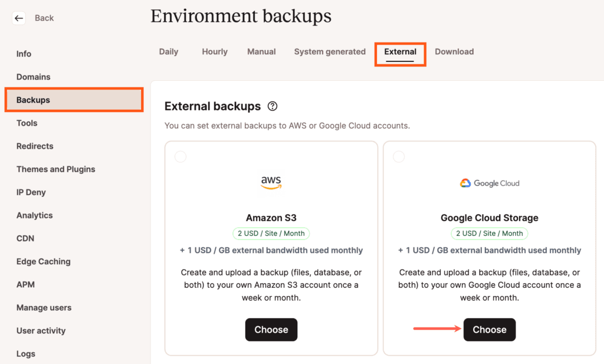
Task: Click the Google Cloud logo
Action: click(490, 183)
